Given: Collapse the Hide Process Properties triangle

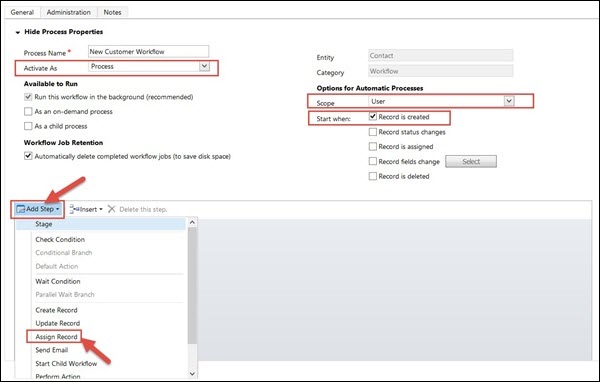Looking at the screenshot, I should coord(18,33).
